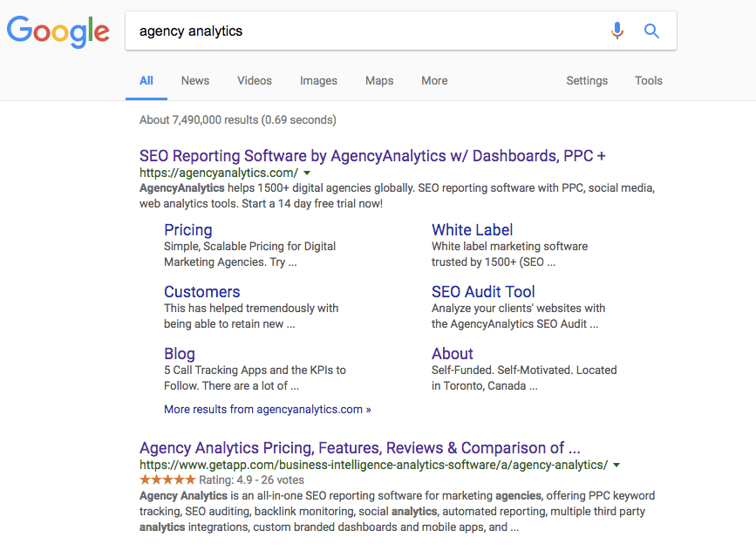Click the snippet 'Analyze your clients' websites with'

click(518, 316)
